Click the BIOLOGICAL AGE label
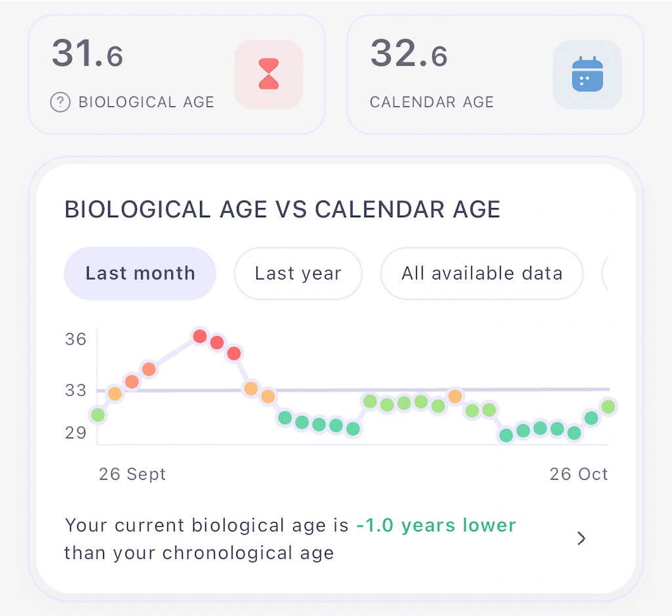 (146, 102)
